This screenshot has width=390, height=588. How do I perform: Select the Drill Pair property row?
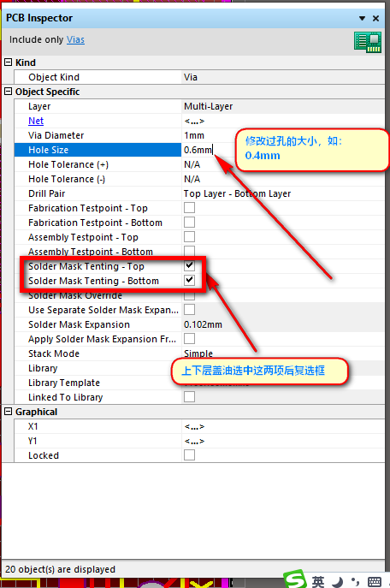click(x=199, y=194)
